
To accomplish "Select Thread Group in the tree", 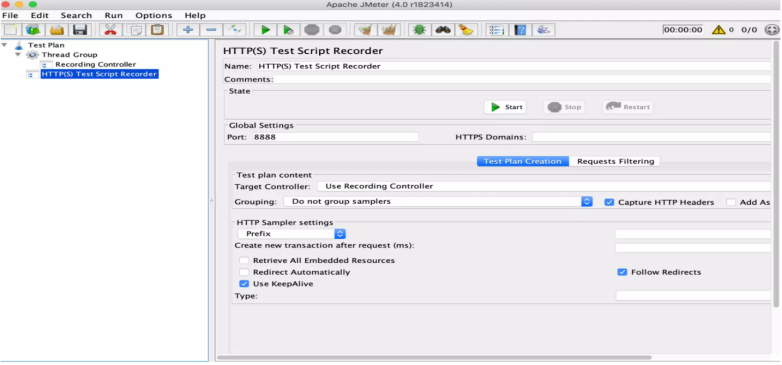I will 69,55.
